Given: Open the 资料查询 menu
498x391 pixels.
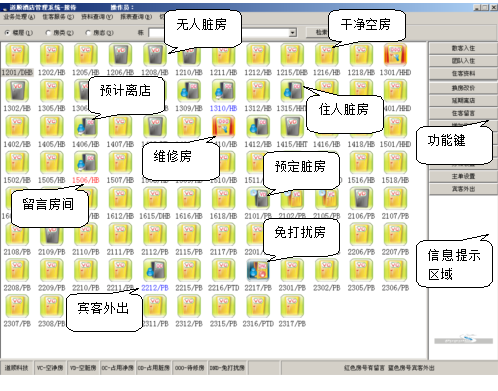Looking at the screenshot, I should point(97,16).
